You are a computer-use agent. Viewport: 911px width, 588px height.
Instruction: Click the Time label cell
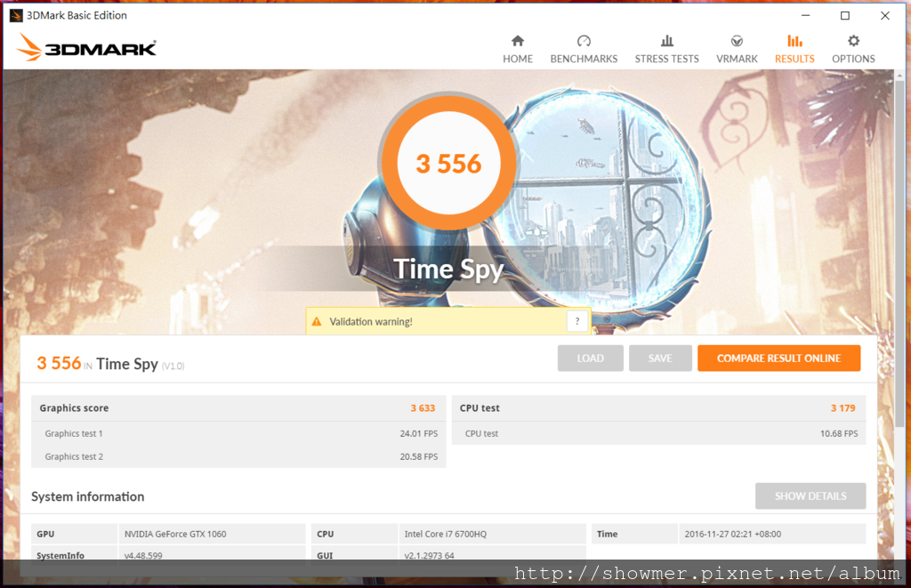[635, 534]
